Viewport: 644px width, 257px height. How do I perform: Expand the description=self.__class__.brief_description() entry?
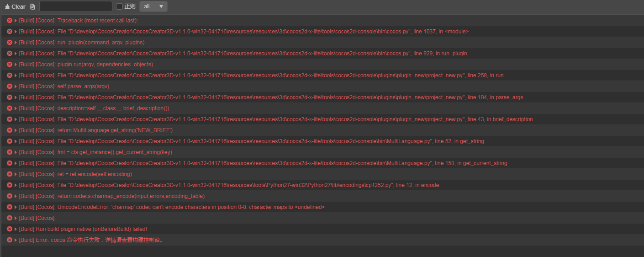16,108
